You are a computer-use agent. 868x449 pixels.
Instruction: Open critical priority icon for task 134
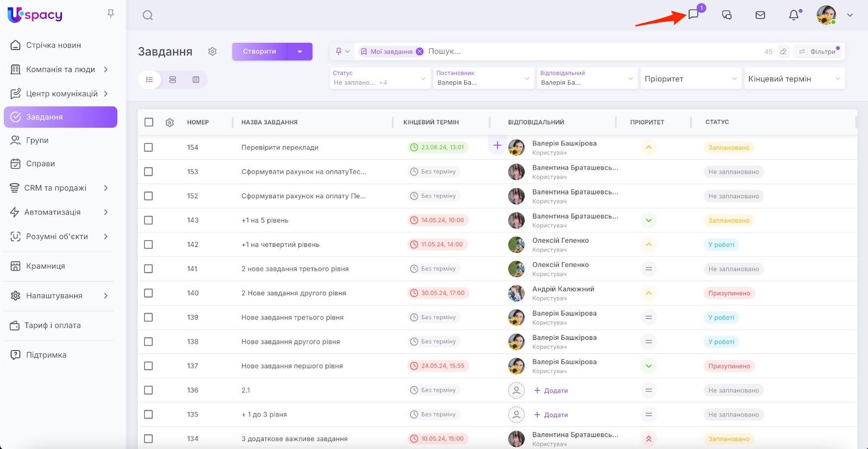pos(648,439)
